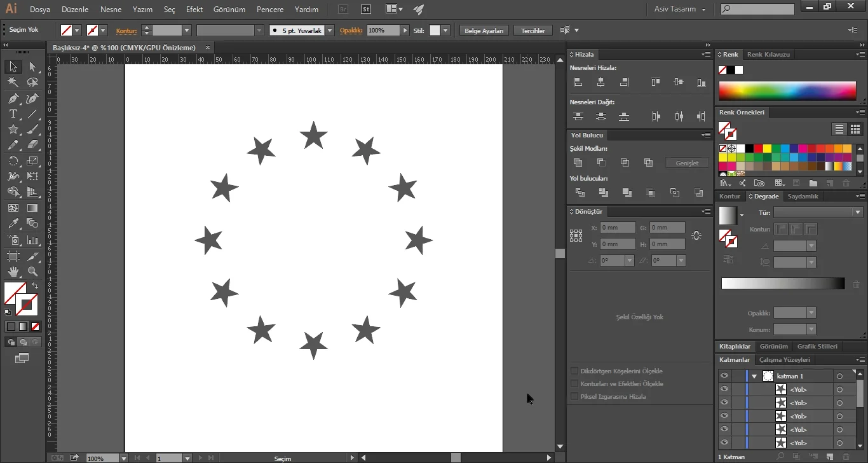Open the zoom level dropdown in status bar
Image resolution: width=868 pixels, height=463 pixels.
coord(123,458)
